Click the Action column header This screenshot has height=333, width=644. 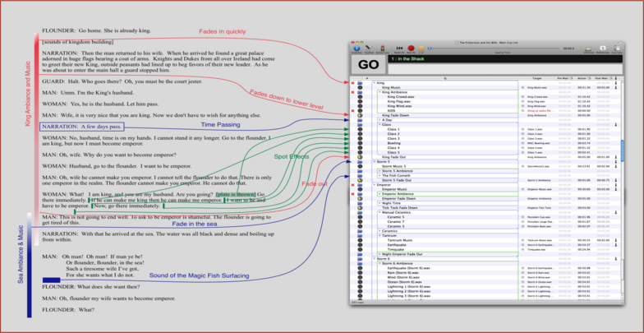[x=583, y=78]
